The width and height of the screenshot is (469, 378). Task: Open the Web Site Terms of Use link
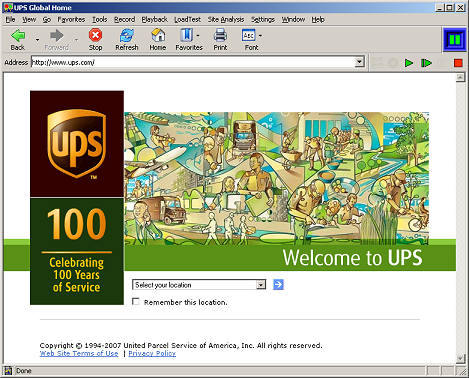click(79, 353)
